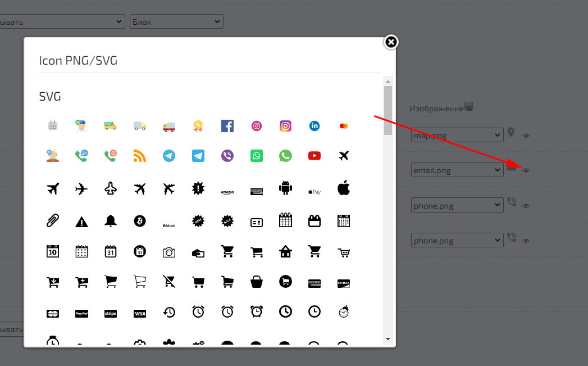This screenshot has height=366, width=588.
Task: Pick the red YouTube icon
Action: 314,156
